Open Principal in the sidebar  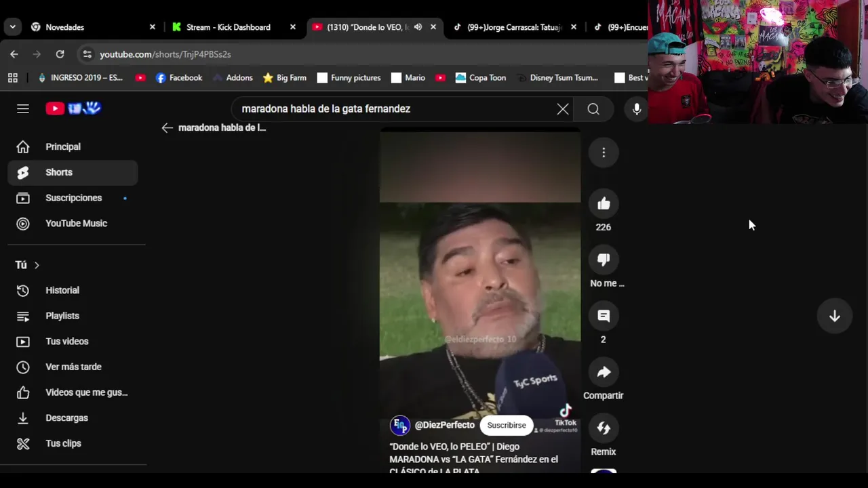click(73, 146)
